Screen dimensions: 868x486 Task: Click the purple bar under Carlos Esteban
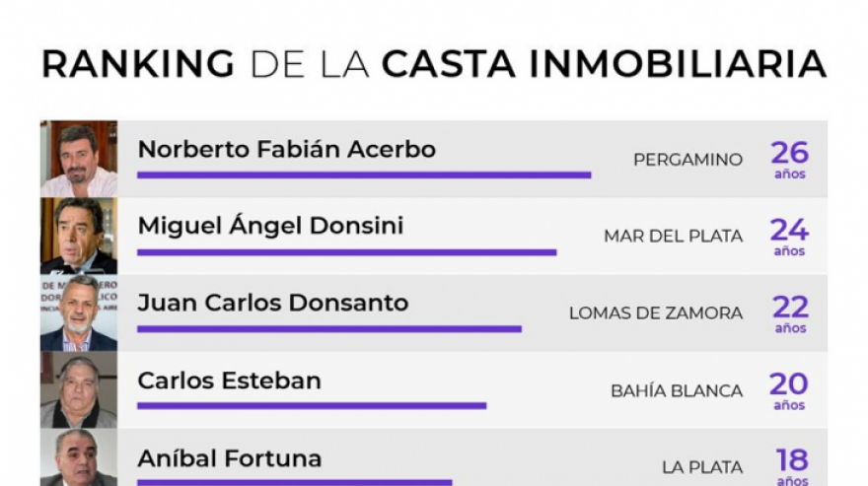(x=312, y=406)
